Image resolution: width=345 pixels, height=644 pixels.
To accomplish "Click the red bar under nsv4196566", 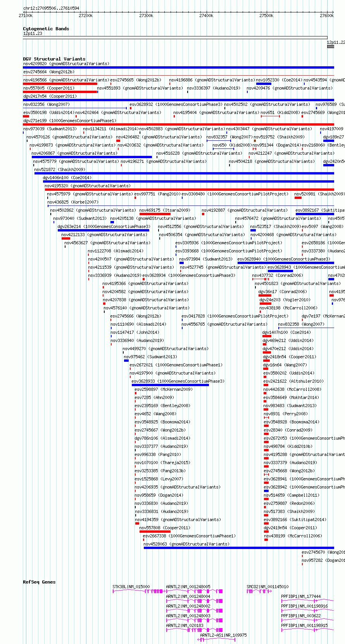I will click(60, 84).
